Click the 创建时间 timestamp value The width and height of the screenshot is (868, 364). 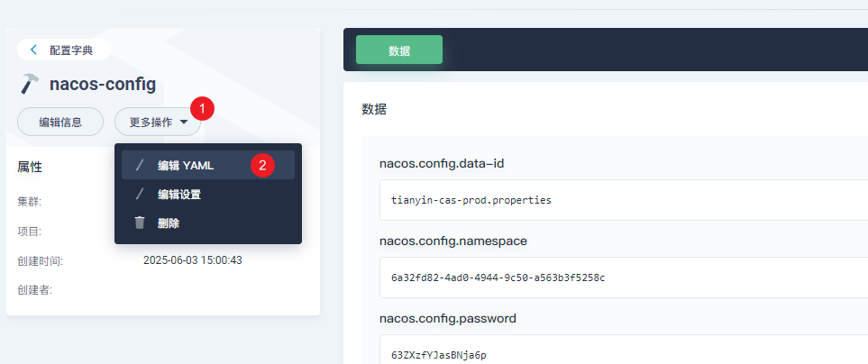[x=193, y=260]
